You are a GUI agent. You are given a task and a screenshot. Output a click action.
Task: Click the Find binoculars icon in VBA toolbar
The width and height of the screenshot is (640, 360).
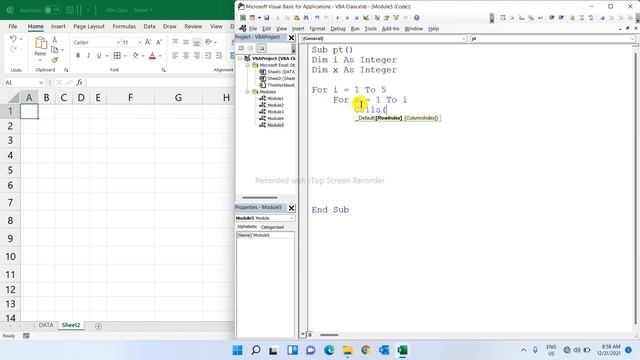click(306, 18)
